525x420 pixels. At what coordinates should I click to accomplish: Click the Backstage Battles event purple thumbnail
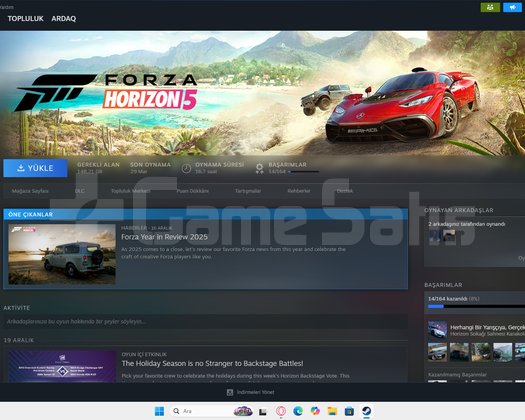62,366
